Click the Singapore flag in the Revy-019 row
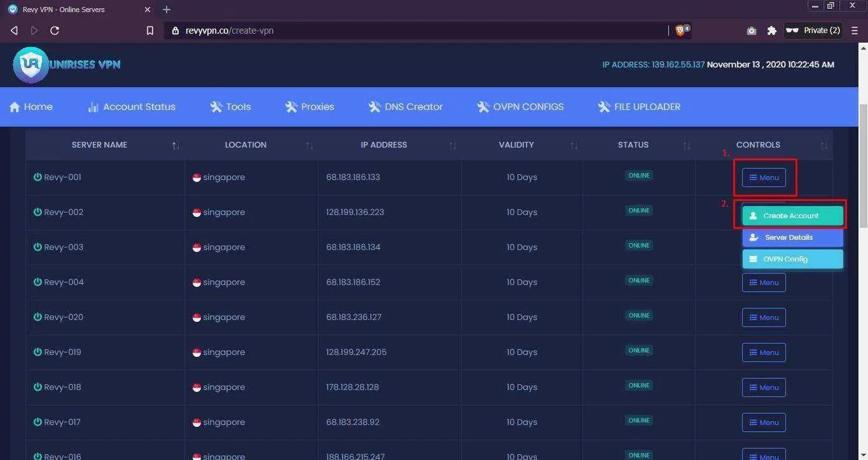The image size is (868, 460). 196,352
